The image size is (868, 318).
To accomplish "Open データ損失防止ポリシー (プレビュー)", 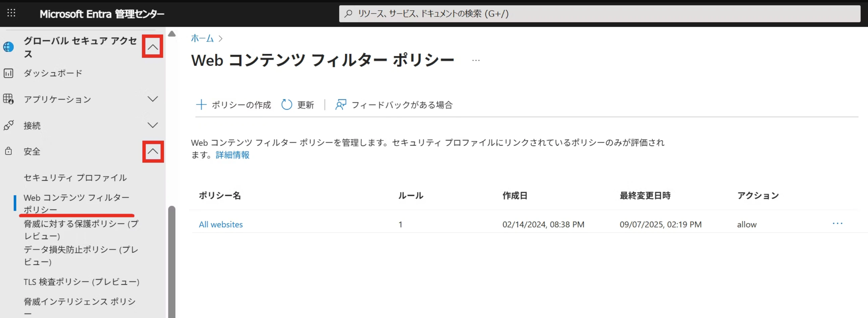I will click(x=81, y=256).
